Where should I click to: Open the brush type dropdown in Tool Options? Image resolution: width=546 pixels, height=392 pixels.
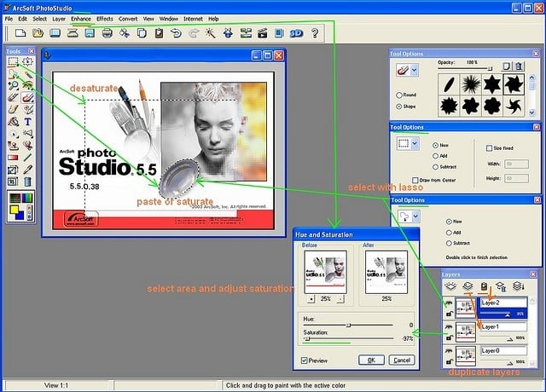tap(414, 70)
